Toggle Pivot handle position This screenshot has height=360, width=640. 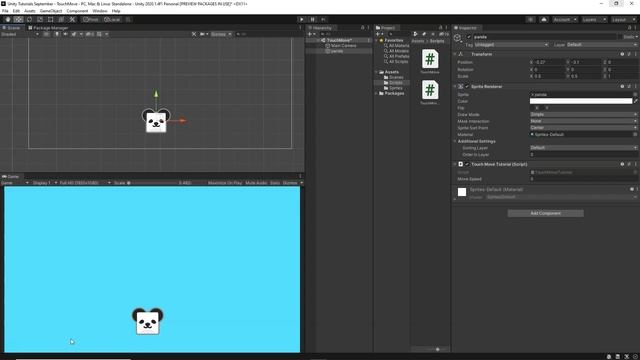point(91,20)
